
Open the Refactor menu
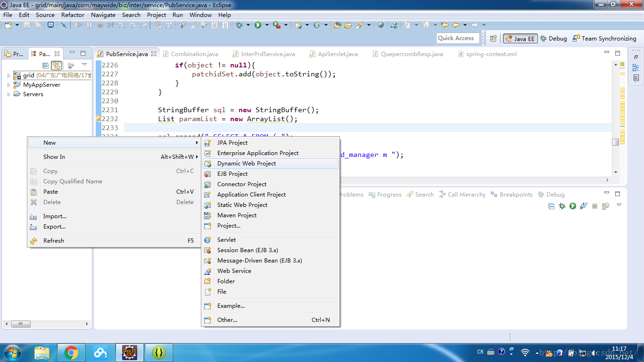pos(73,15)
